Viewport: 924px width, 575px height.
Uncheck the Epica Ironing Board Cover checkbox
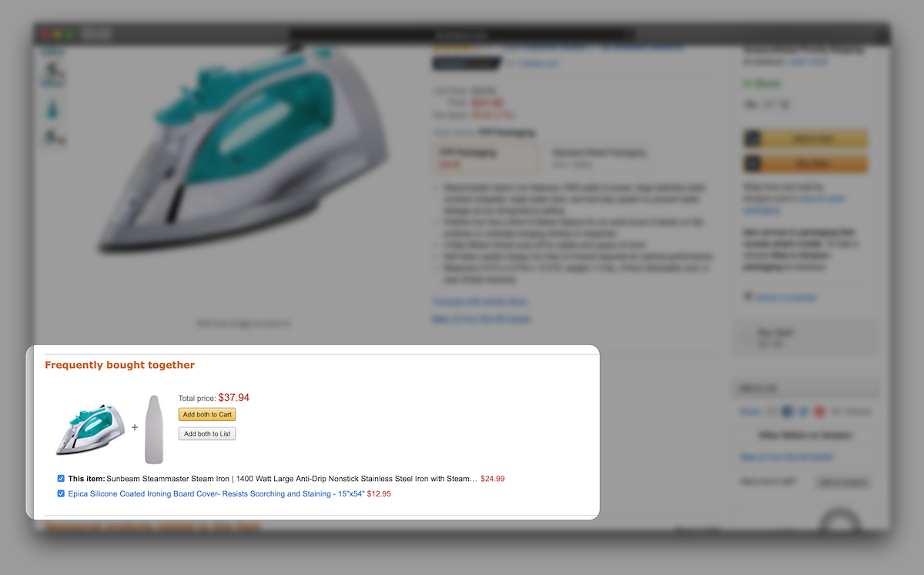coord(61,493)
